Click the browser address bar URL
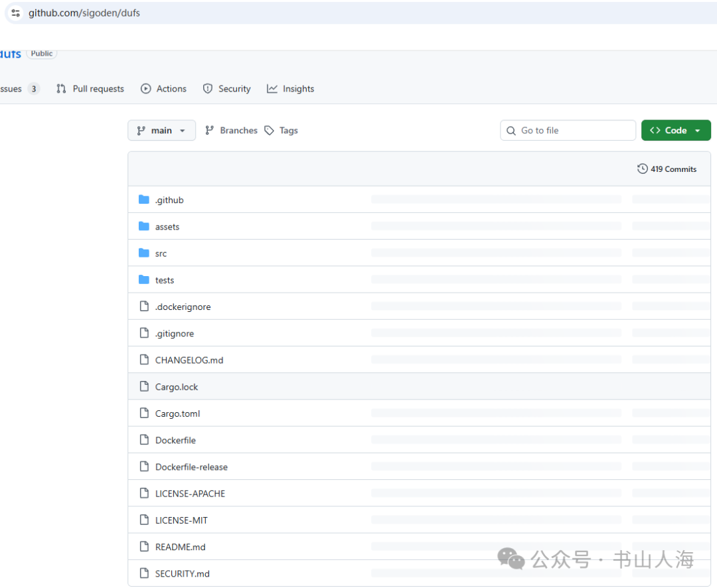717x588 pixels. tap(84, 13)
